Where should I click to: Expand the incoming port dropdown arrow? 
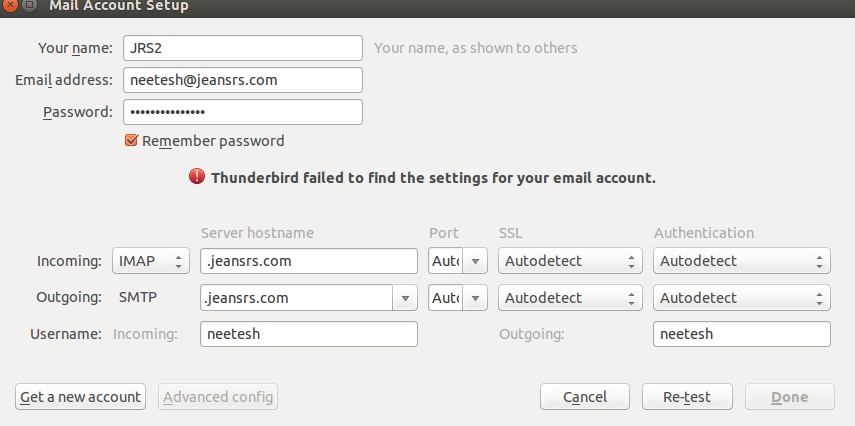point(475,261)
